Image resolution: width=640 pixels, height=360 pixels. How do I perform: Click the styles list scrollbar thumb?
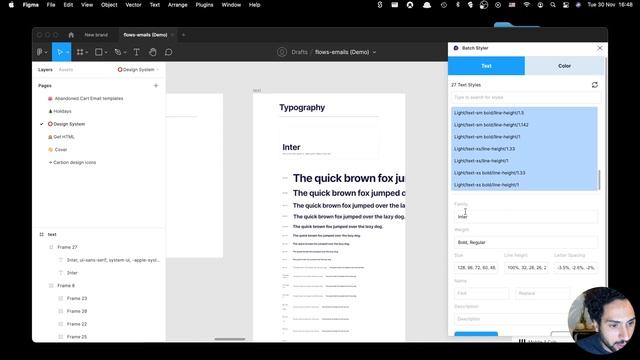click(599, 180)
